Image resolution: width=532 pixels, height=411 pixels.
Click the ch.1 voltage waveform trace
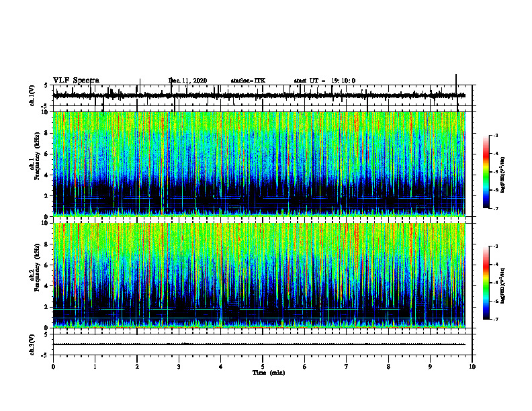pyautogui.click(x=259, y=95)
